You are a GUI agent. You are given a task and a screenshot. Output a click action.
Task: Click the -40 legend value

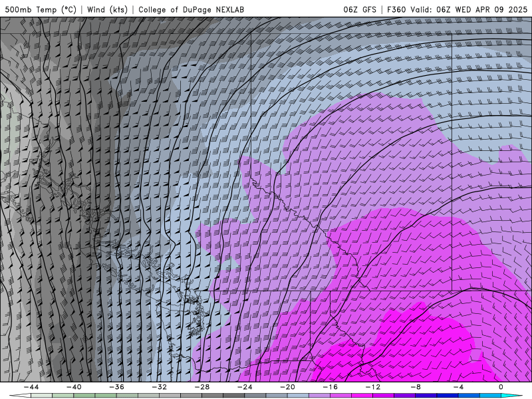pyautogui.click(x=74, y=387)
